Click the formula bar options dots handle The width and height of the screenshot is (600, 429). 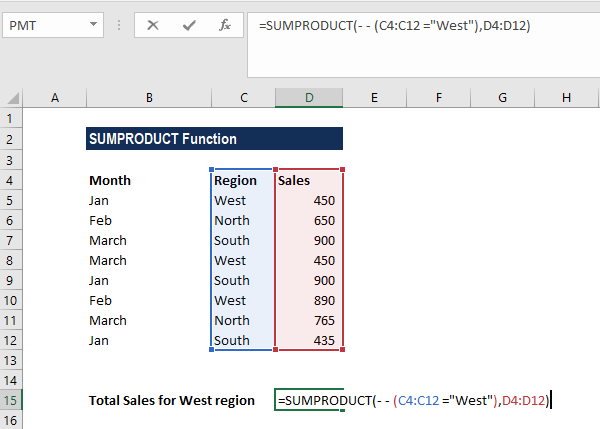pyautogui.click(x=119, y=25)
